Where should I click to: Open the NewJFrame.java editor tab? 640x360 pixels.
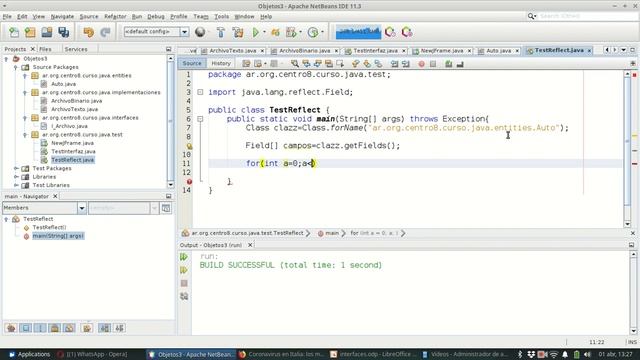442,51
